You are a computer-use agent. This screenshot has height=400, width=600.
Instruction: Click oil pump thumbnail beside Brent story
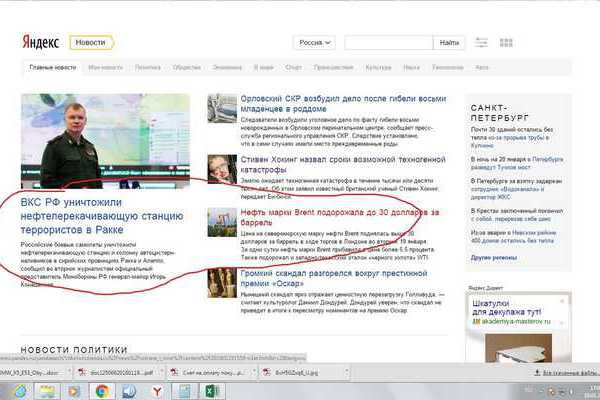(222, 222)
